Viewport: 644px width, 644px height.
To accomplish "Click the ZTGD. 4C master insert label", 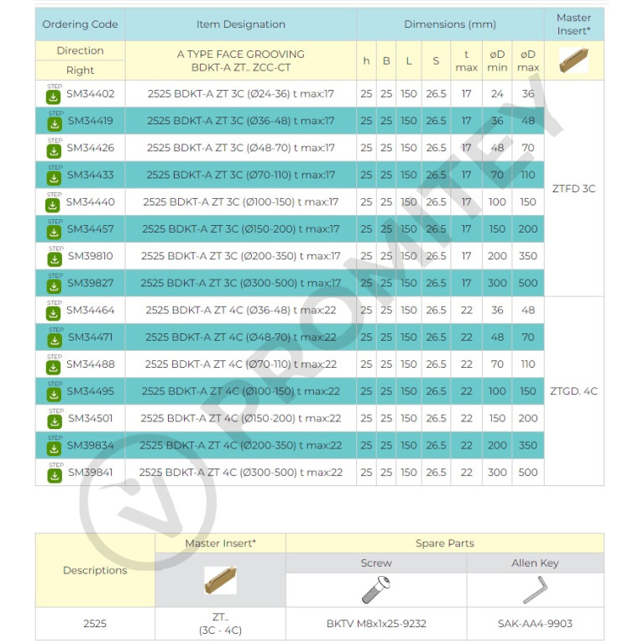I will point(573,391).
